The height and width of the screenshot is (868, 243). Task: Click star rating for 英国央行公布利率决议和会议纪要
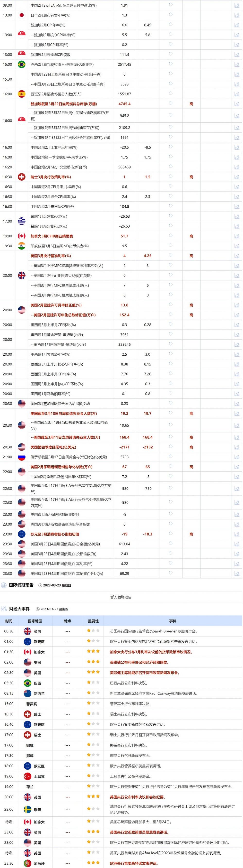pyautogui.click(x=93, y=797)
